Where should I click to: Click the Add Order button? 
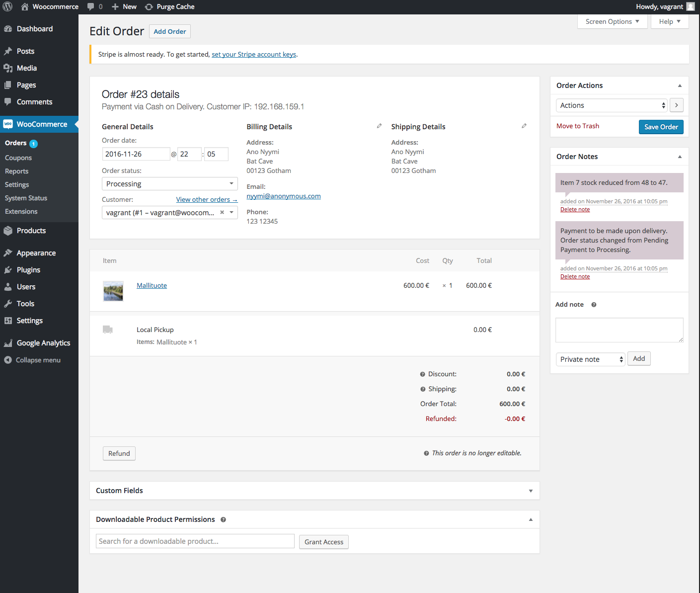click(170, 31)
